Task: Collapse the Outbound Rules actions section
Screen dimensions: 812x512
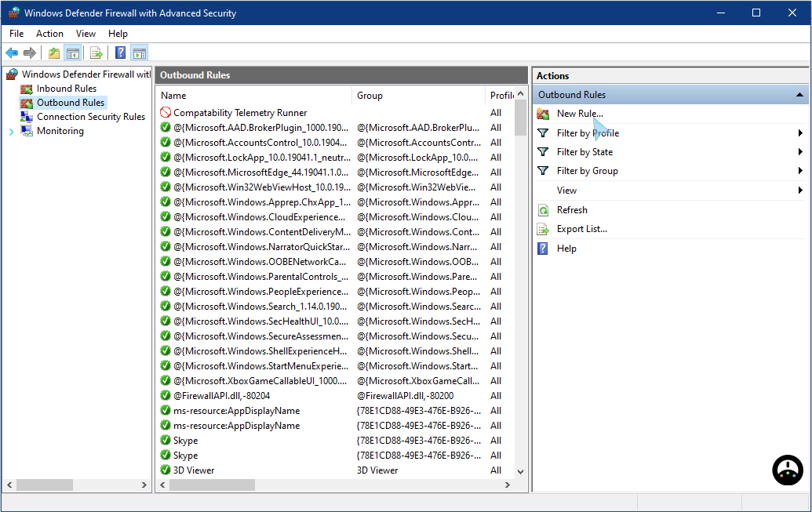Action: pyautogui.click(x=799, y=95)
